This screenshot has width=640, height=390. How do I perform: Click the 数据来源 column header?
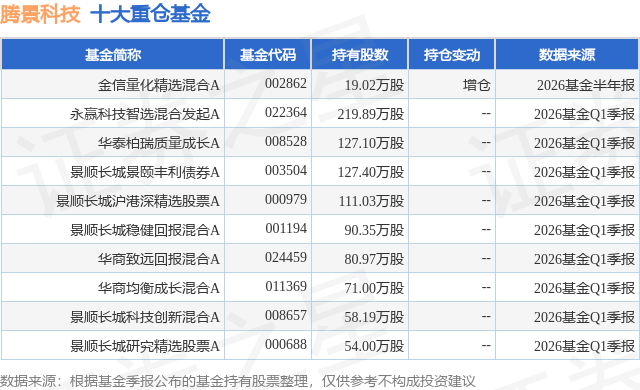(567, 55)
